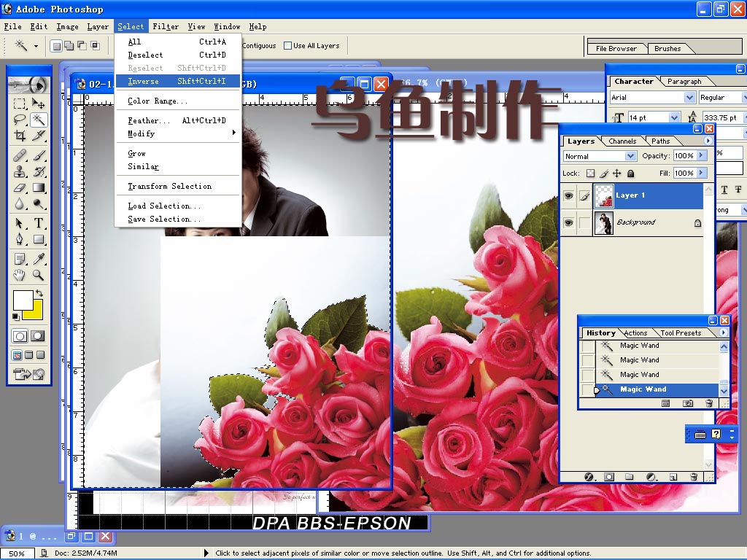This screenshot has height=560, width=747.
Task: Select the Slice tool
Action: (38, 136)
